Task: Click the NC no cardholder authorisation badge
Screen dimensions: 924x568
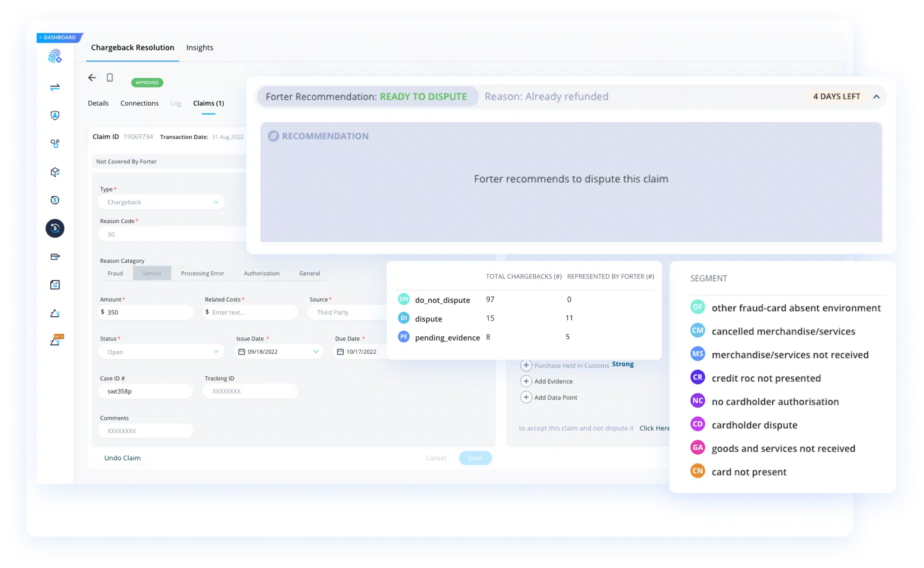Action: pos(697,401)
